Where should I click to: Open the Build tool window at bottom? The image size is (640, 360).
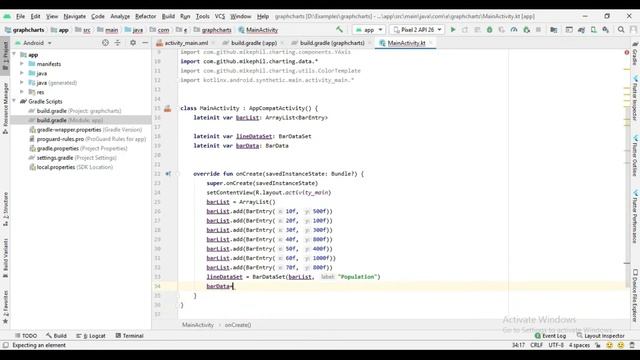[56, 336]
